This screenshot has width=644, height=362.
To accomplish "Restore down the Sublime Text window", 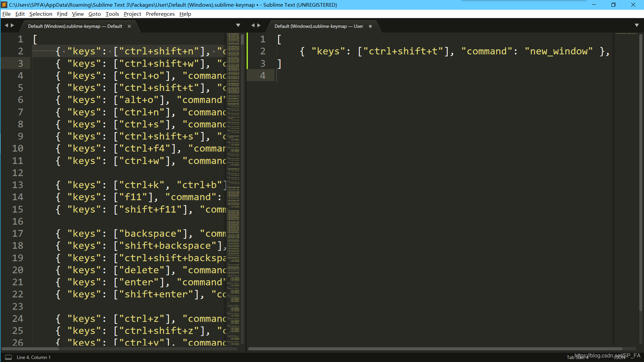I will click(x=613, y=5).
